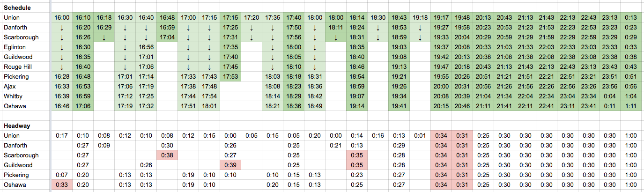Select the 16:00 Union departure cell

[62, 18]
